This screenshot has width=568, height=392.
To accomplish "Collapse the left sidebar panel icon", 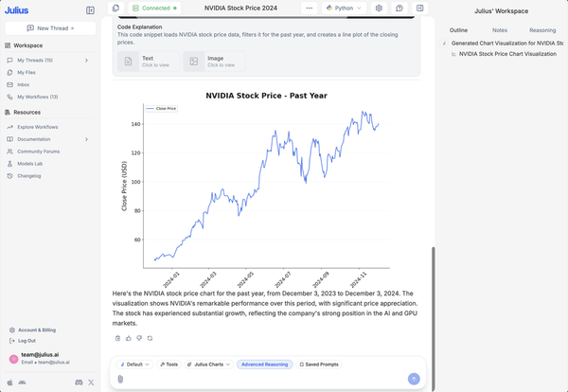I will click(90, 10).
